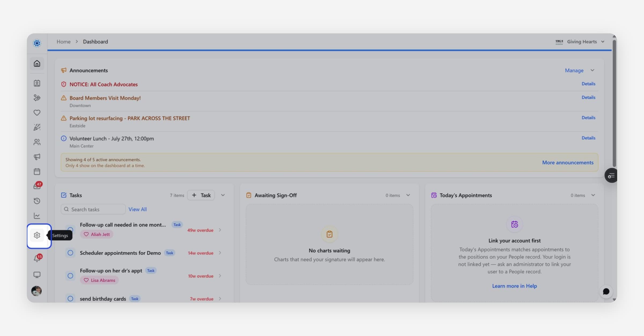This screenshot has height=336, width=644.
Task: Open the megaphone announcements icon in the sidebar
Action: click(x=37, y=157)
